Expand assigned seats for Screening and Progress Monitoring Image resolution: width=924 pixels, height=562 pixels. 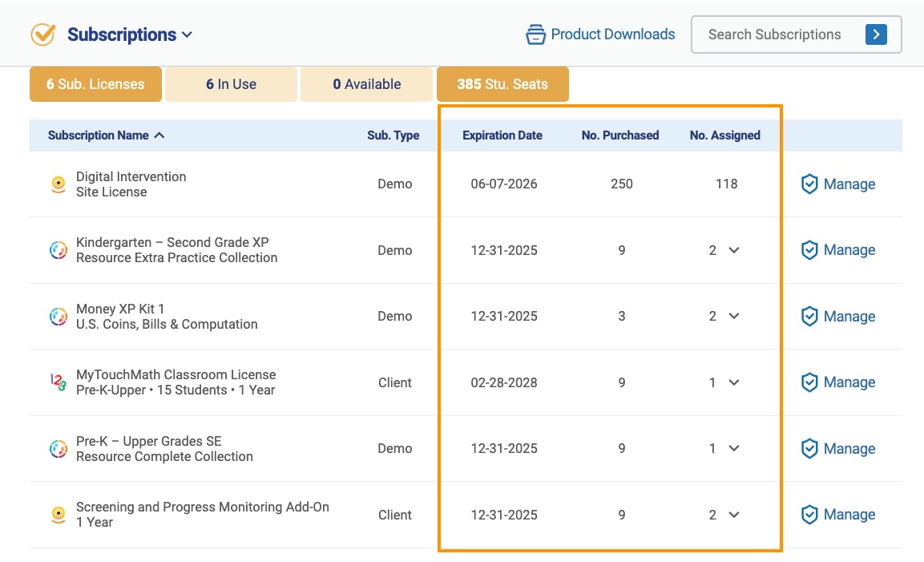(733, 515)
